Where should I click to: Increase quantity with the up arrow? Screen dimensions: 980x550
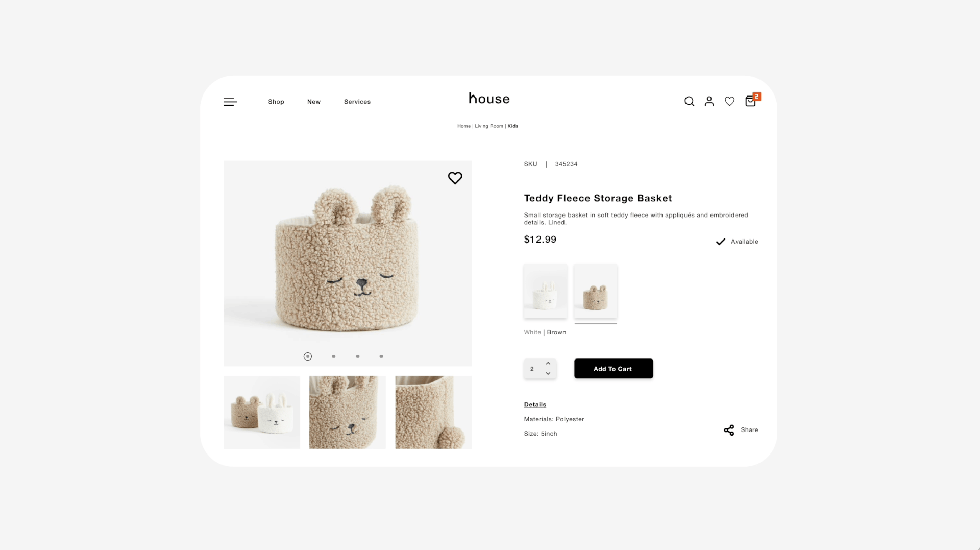pos(548,364)
